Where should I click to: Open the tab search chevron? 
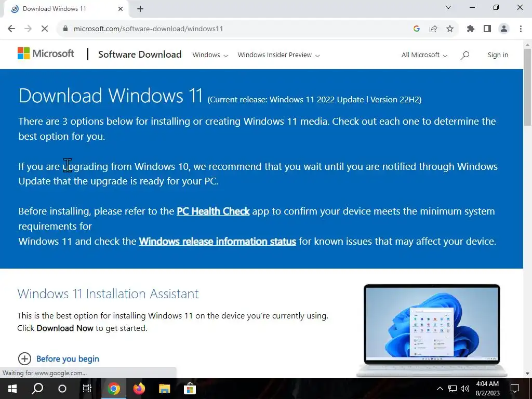448,7
